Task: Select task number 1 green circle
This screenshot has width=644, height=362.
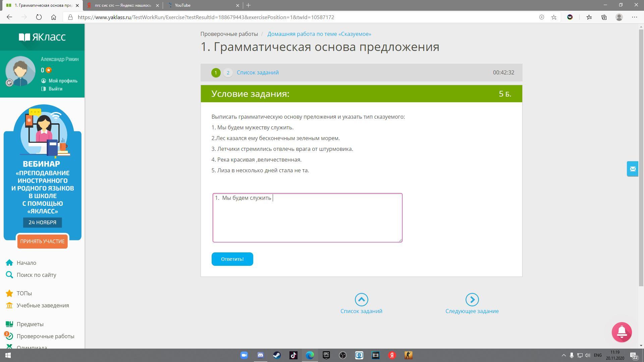Action: 216,73
